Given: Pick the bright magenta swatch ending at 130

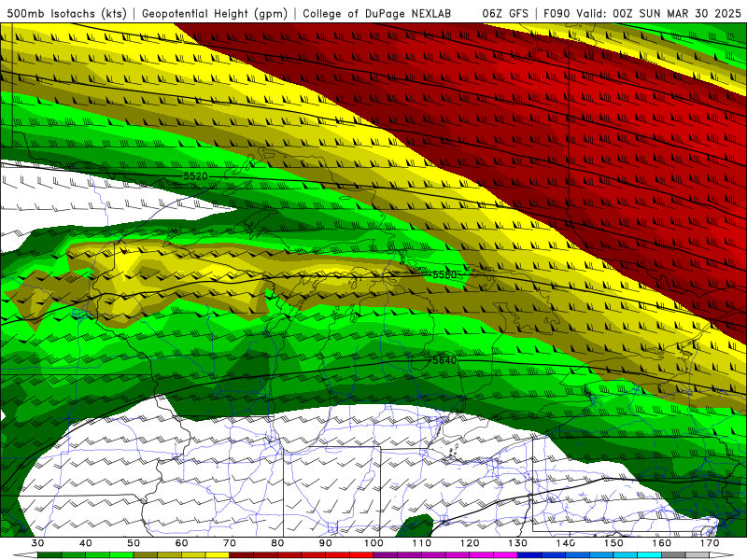Looking at the screenshot, I should pos(506,555).
